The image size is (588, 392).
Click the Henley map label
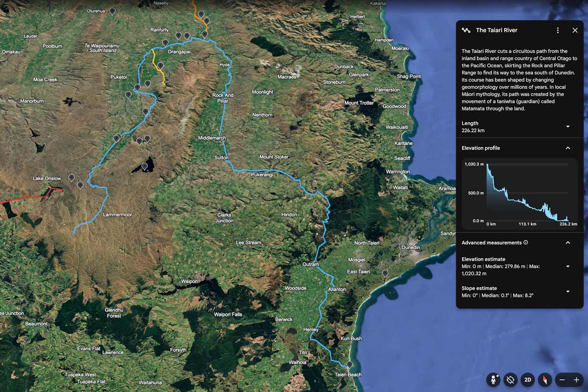[x=311, y=330]
